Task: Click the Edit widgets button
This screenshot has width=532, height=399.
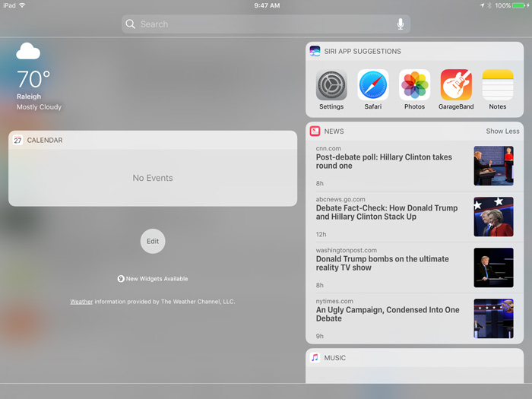Action: (x=153, y=241)
